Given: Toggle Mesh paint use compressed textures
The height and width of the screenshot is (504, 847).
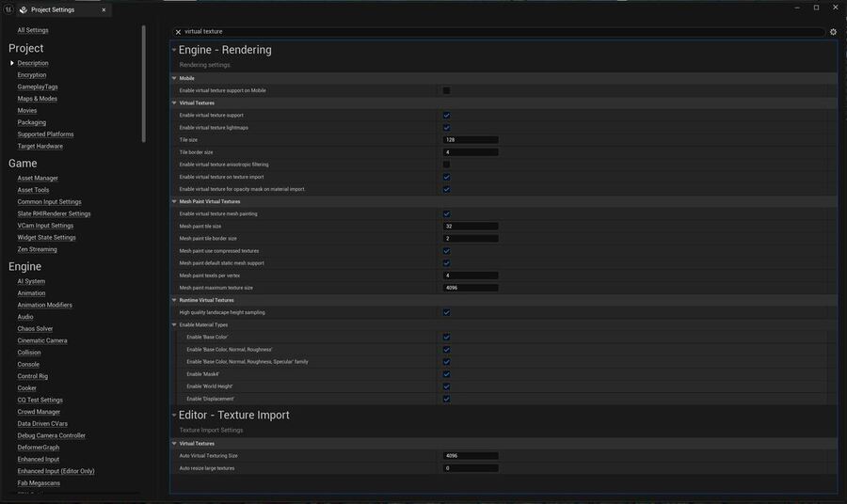Looking at the screenshot, I should (446, 251).
